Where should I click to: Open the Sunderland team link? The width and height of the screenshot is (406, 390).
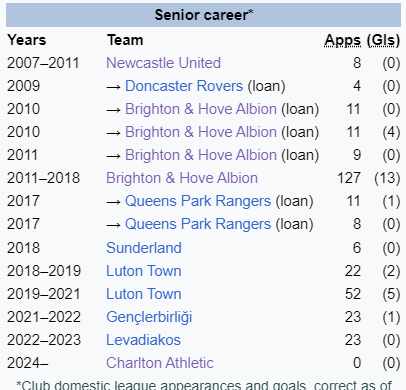[144, 248]
